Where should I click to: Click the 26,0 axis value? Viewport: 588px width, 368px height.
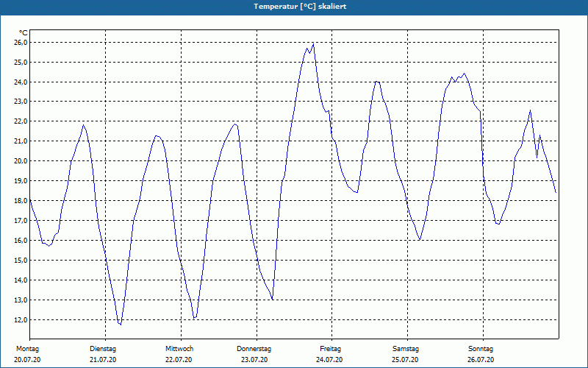[21, 43]
